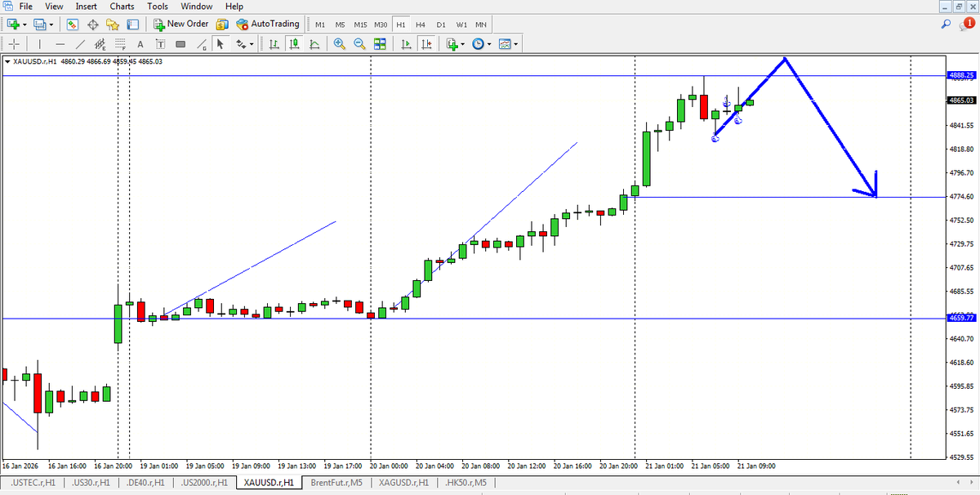This screenshot has height=495, width=980.
Task: Set timeframe to D1
Action: 441,25
